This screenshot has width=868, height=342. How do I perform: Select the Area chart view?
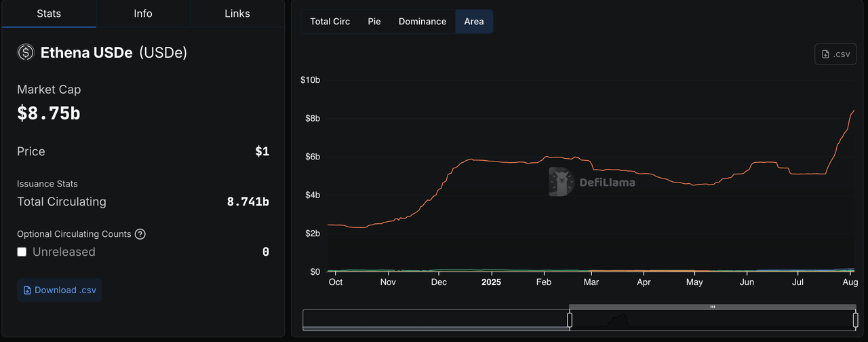[x=474, y=22]
